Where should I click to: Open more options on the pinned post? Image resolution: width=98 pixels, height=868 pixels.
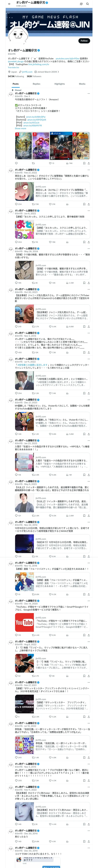pyautogui.click(x=89, y=93)
